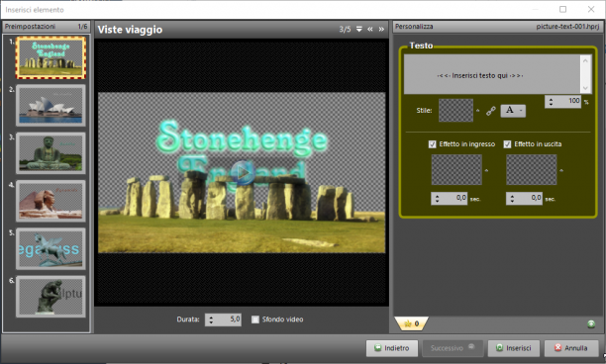The height and width of the screenshot is (364, 606).
Task: Open the entrance effect preview swatch
Action: coord(456,170)
